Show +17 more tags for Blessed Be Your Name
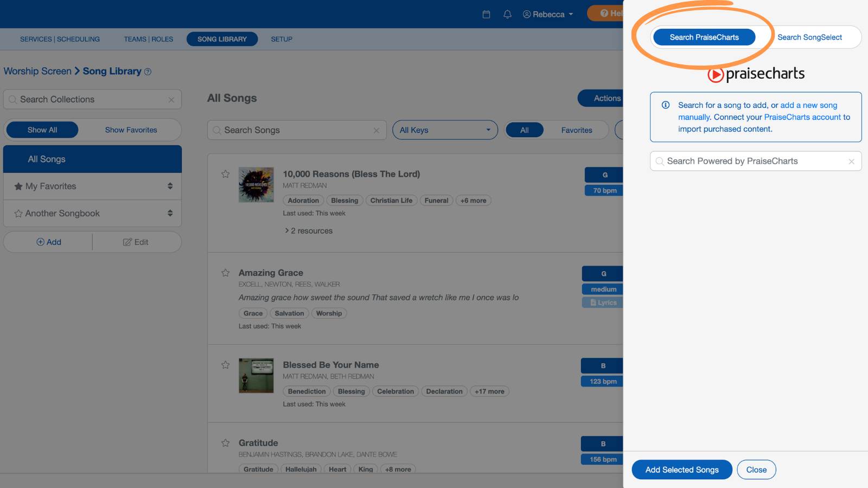This screenshot has width=868, height=488. [x=489, y=391]
